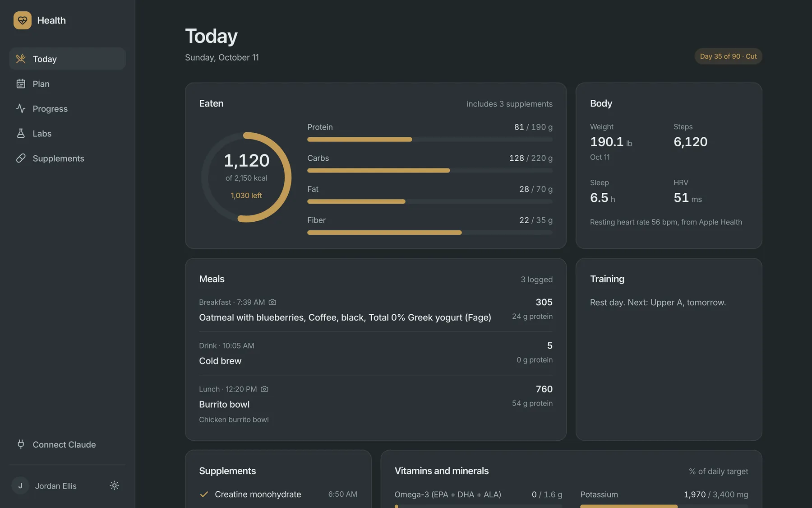Open the Labs section
This screenshot has height=508, width=812.
67,133
